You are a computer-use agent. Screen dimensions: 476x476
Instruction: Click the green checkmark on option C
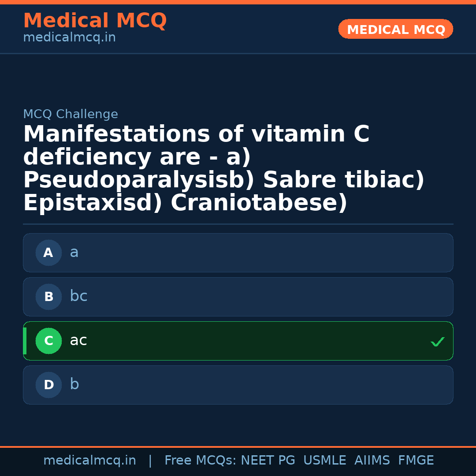pos(437,342)
